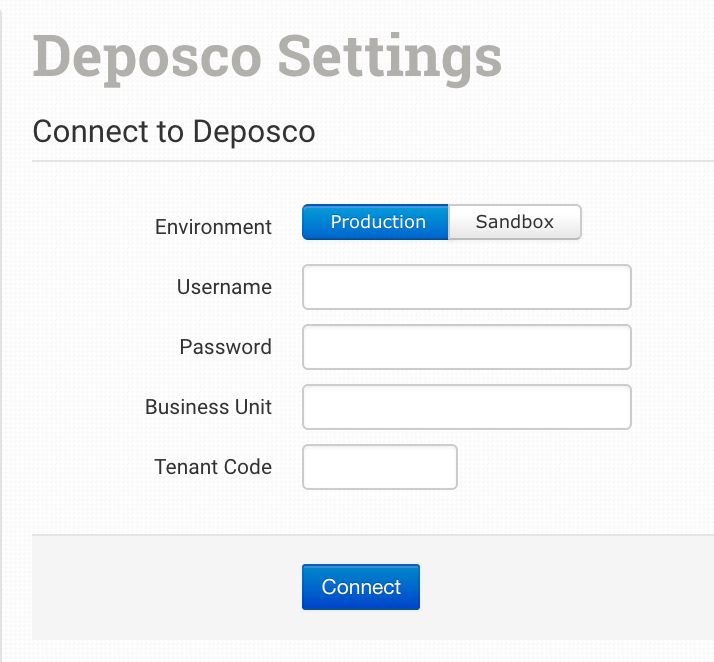Click blank area right of Sandbox button
The height and width of the screenshot is (662, 714).
pos(645,223)
